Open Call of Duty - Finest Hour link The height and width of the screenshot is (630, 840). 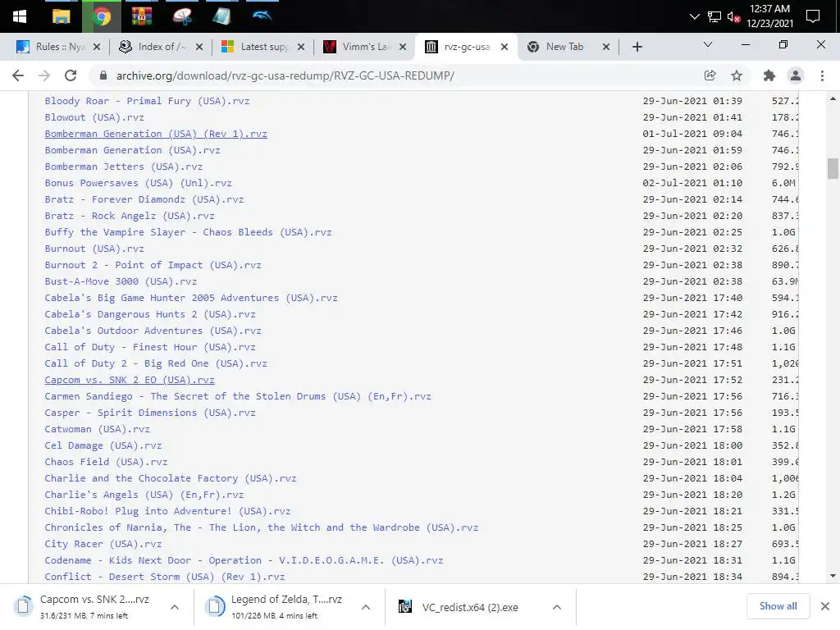(150, 347)
